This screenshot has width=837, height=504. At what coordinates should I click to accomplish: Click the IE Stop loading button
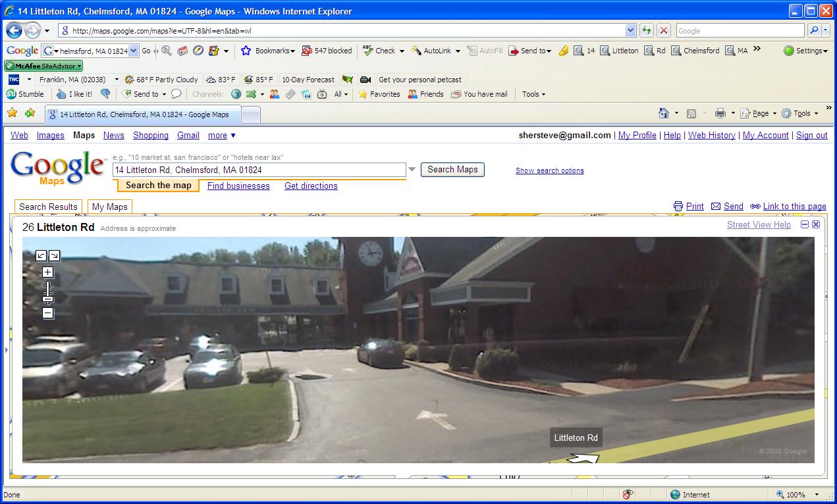(664, 30)
